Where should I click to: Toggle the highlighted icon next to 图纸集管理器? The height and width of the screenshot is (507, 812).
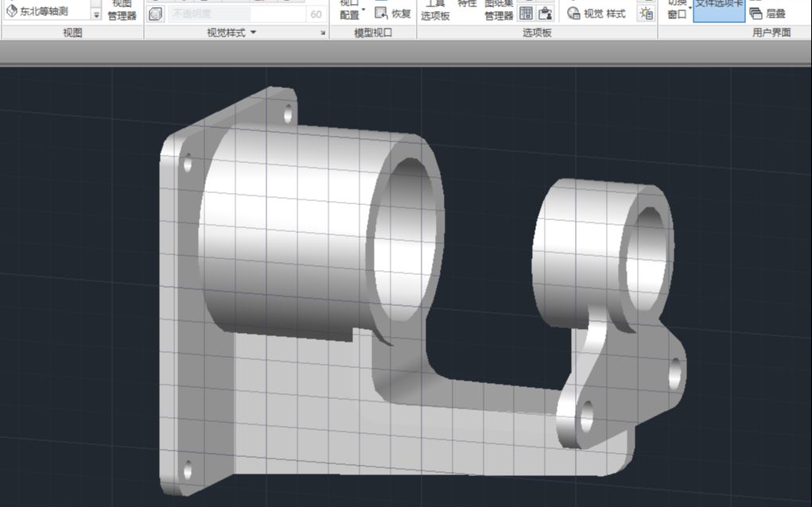(x=524, y=14)
